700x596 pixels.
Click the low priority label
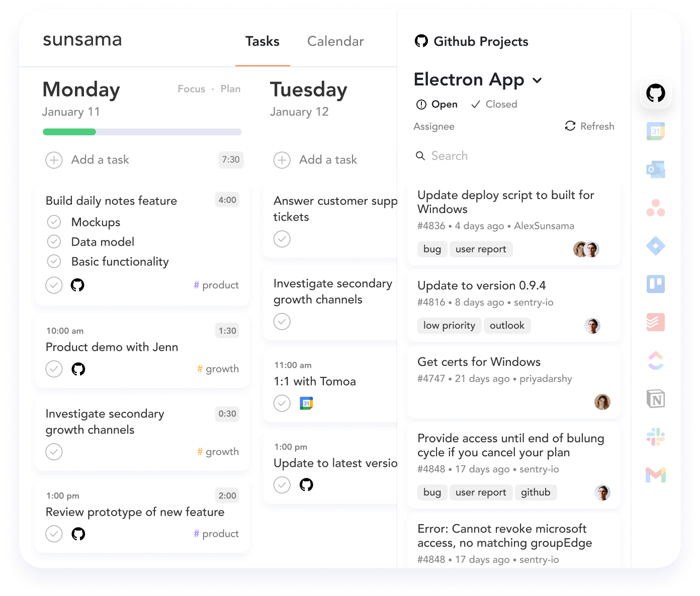[x=449, y=326]
